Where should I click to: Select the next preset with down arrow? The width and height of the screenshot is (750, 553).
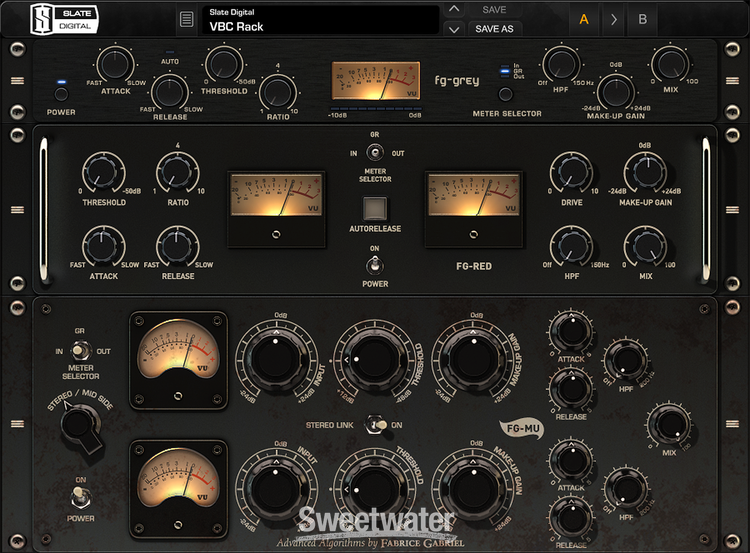coord(454,29)
